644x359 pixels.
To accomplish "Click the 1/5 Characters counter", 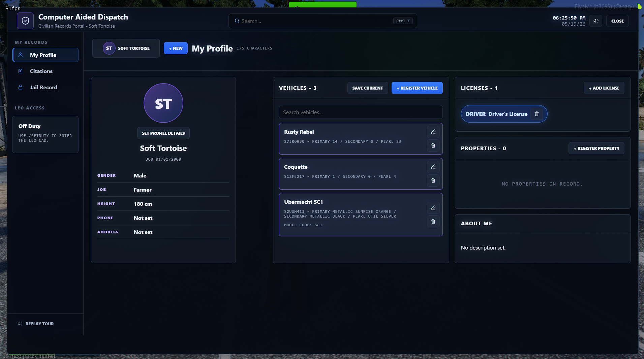I will (254, 48).
